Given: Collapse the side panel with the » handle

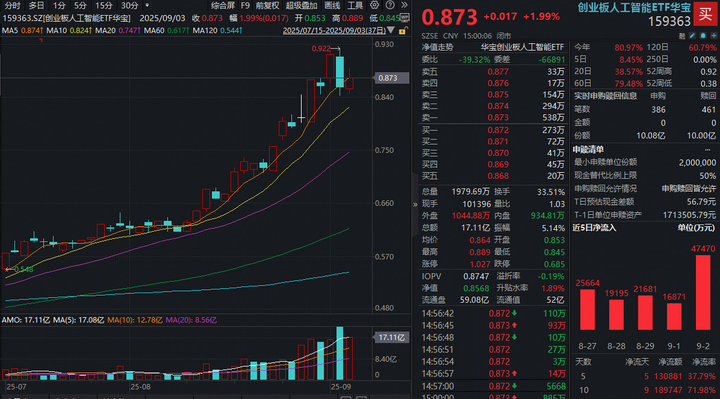Looking at the screenshot, I should (x=415, y=204).
